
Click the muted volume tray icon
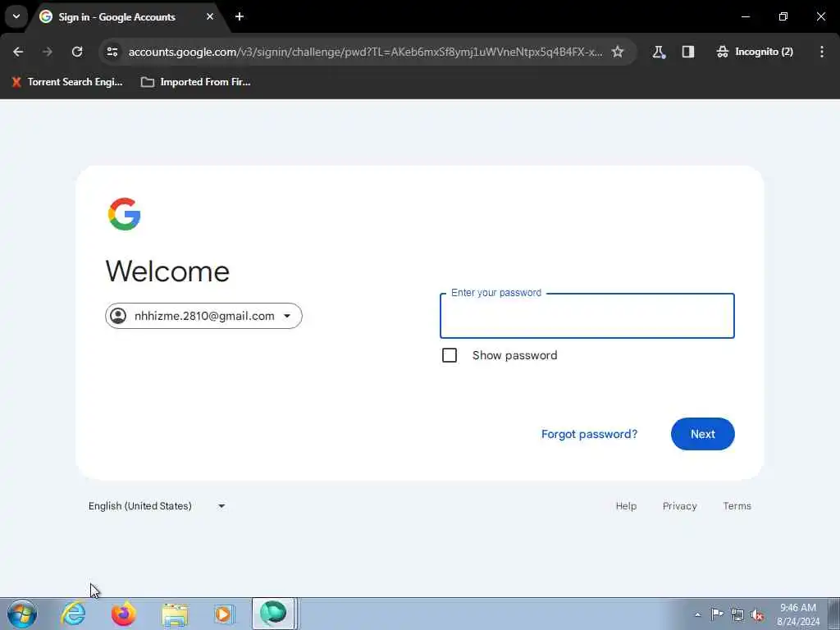(757, 615)
